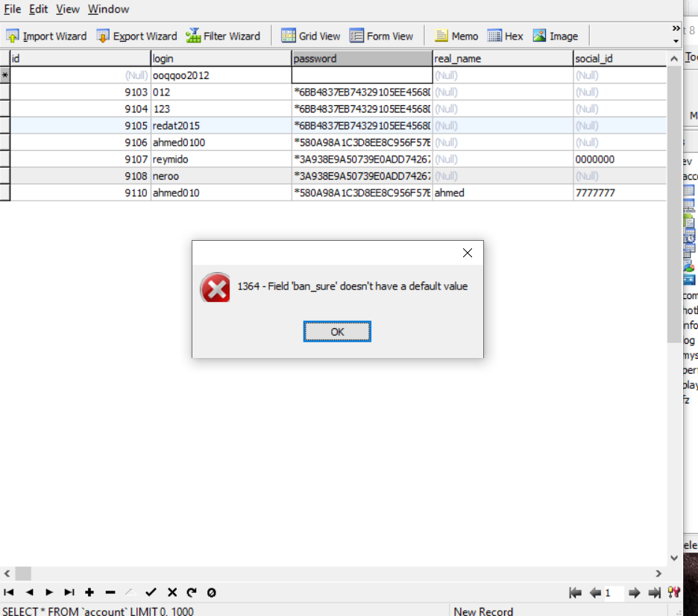Go to next page arrow
The width and height of the screenshot is (698, 616).
(635, 593)
